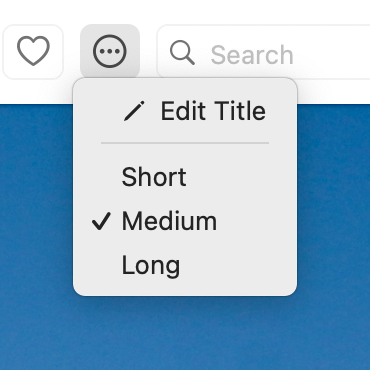The height and width of the screenshot is (370, 370).
Task: Click the Short menu entry
Action: pyautogui.click(x=185, y=177)
